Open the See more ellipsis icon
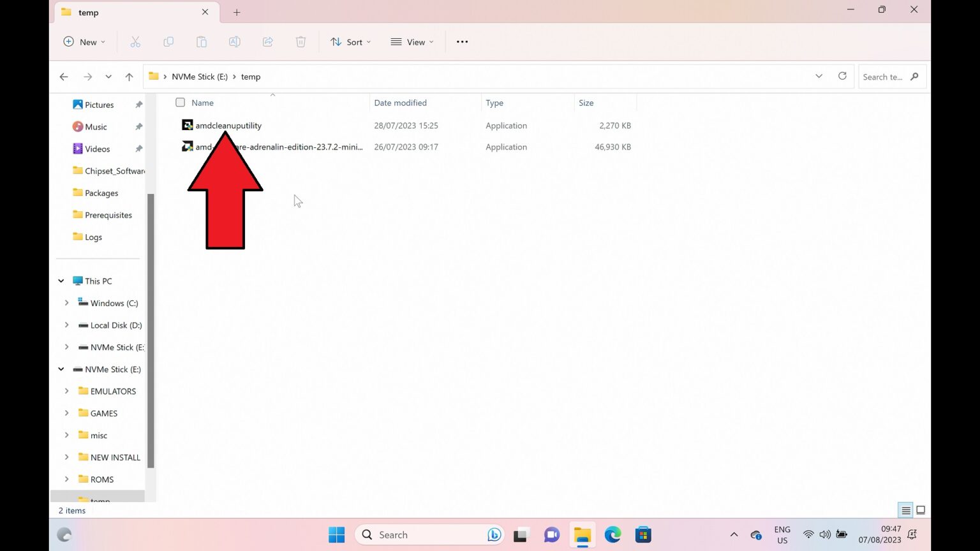 (462, 41)
